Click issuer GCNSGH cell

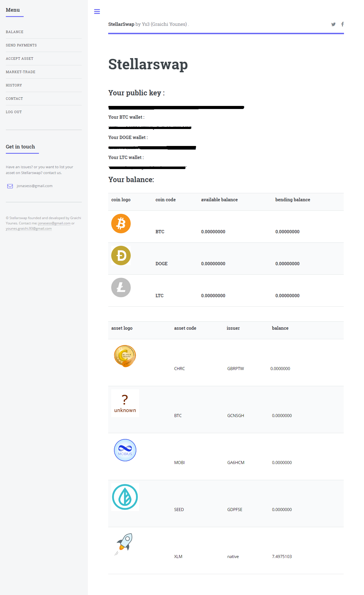[236, 416]
